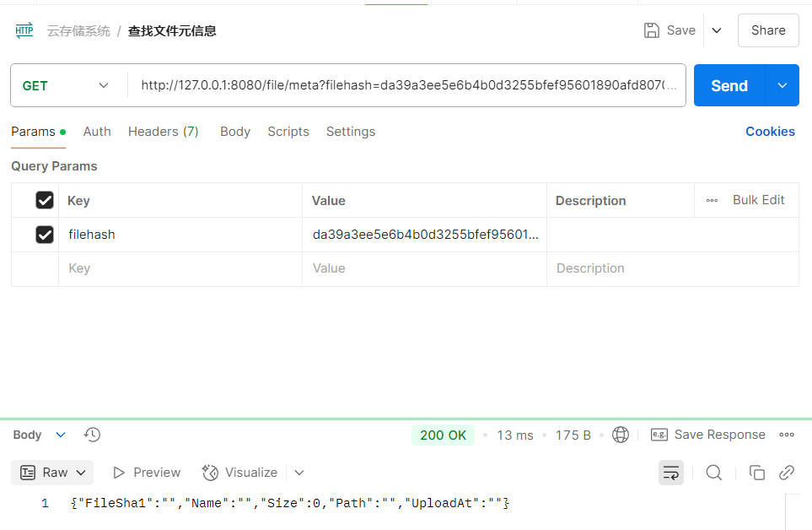812x530 pixels.
Task: Open the request Body tab
Action: pos(235,132)
